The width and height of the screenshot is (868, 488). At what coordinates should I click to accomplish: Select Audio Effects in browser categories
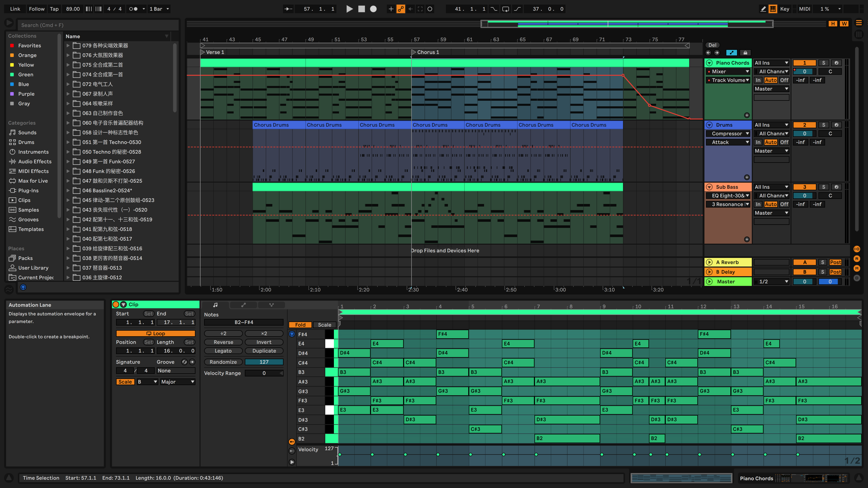[x=35, y=162]
